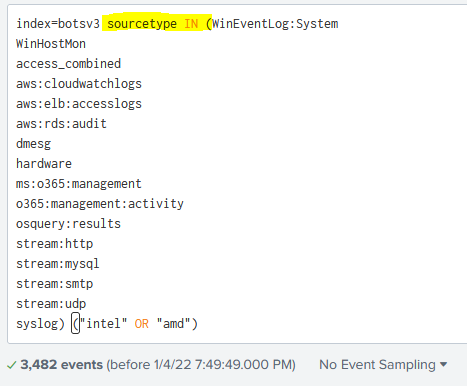Click the 'WinHostMon' sourcetype line
This screenshot has width=467, height=386.
tap(51, 44)
